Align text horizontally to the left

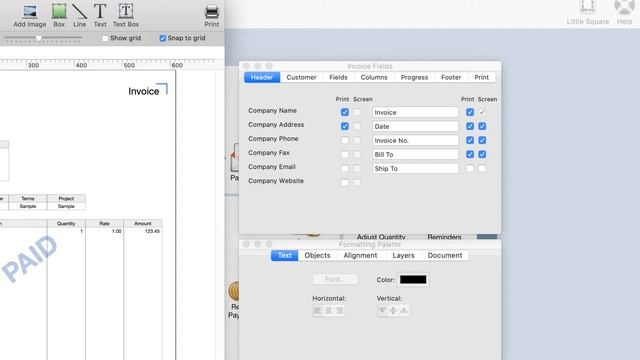(318, 311)
